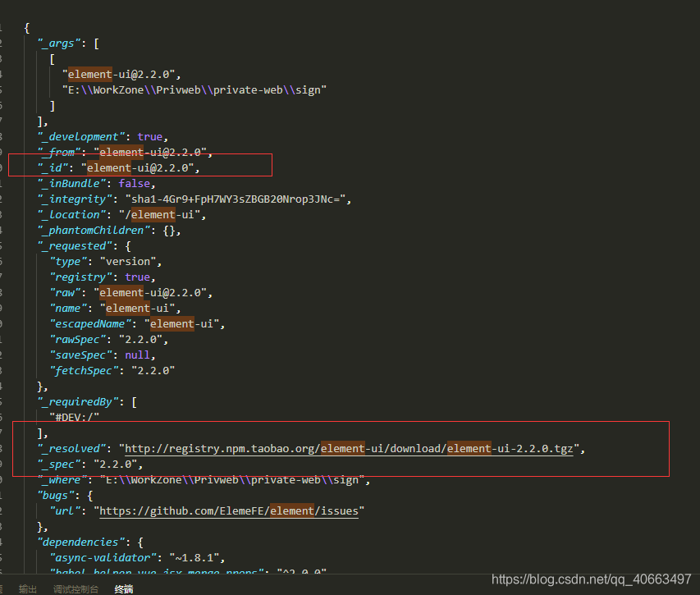Click the "_where" key
This screenshot has width=700, height=595.
click(62, 480)
